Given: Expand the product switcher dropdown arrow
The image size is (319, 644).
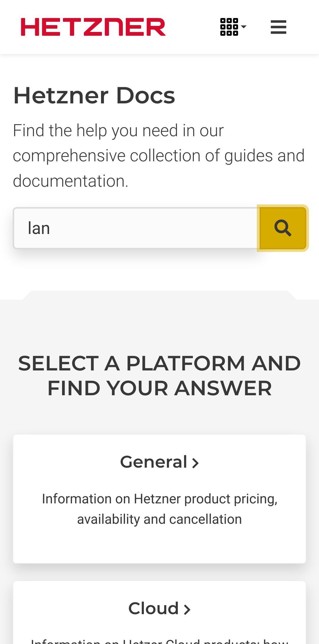Looking at the screenshot, I should (243, 27).
